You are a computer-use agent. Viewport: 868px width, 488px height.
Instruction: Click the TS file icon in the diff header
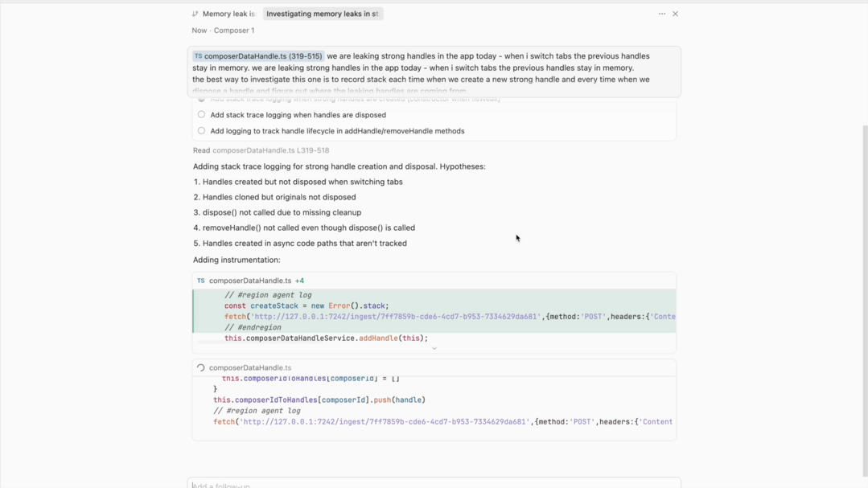(201, 281)
